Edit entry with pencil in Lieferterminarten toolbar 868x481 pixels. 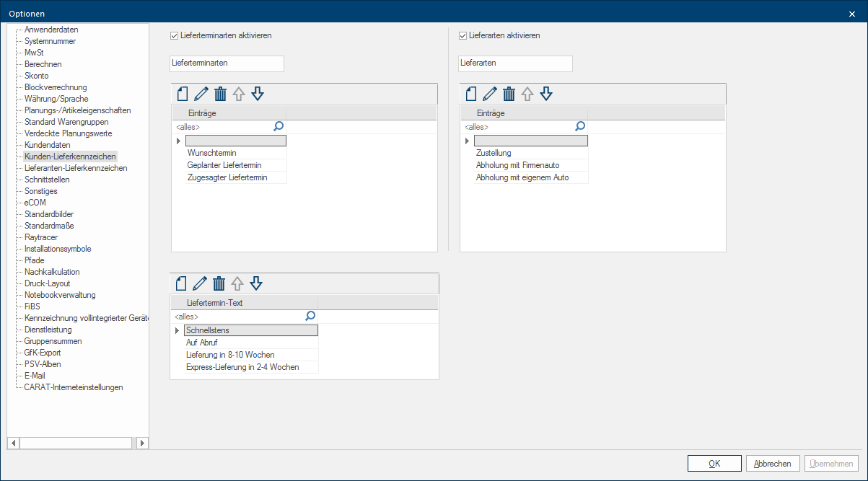pyautogui.click(x=201, y=94)
